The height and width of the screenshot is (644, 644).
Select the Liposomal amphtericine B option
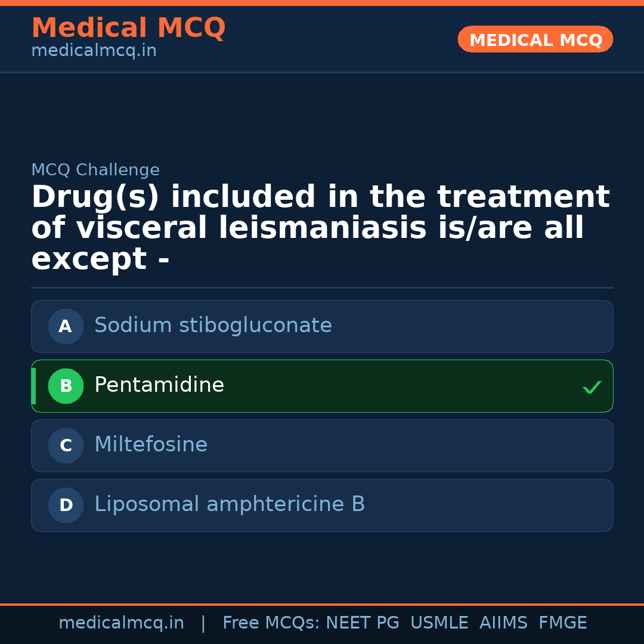322,505
